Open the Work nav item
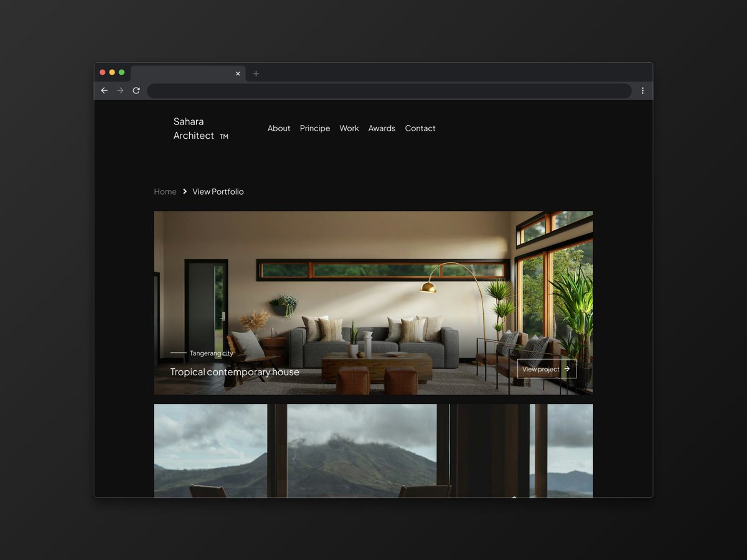The width and height of the screenshot is (747, 560). click(x=349, y=128)
